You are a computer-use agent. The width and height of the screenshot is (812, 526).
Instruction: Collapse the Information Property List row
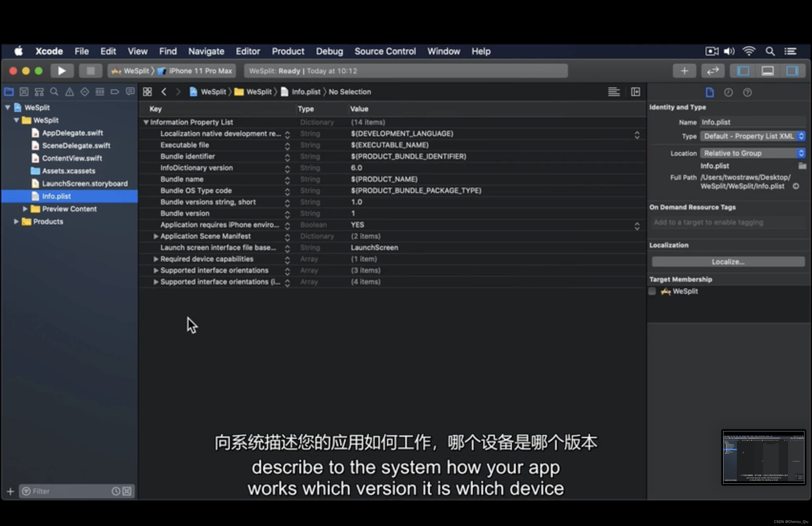(146, 122)
